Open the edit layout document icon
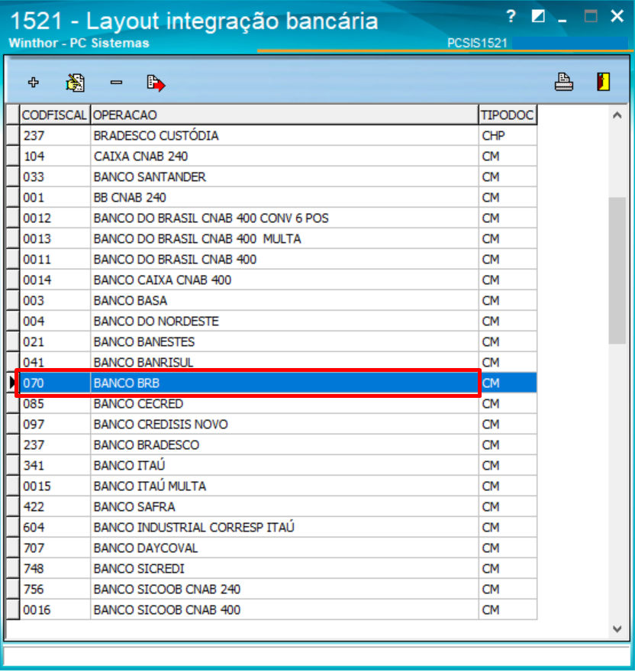The height and width of the screenshot is (672, 635). pos(75,82)
